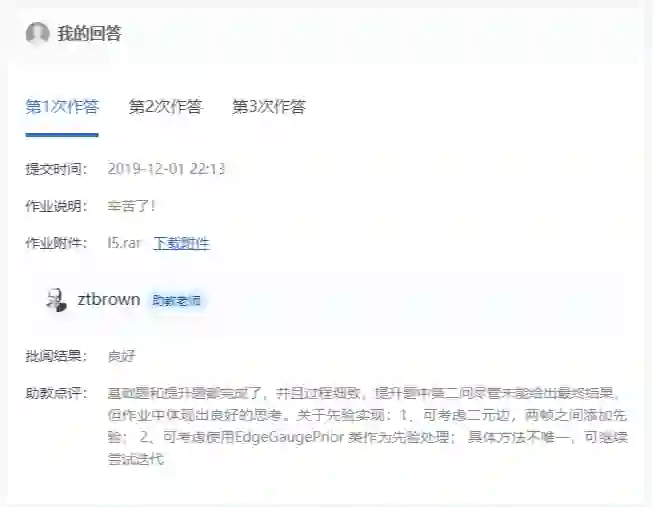Click the 批阅结果 label

click(x=57, y=356)
